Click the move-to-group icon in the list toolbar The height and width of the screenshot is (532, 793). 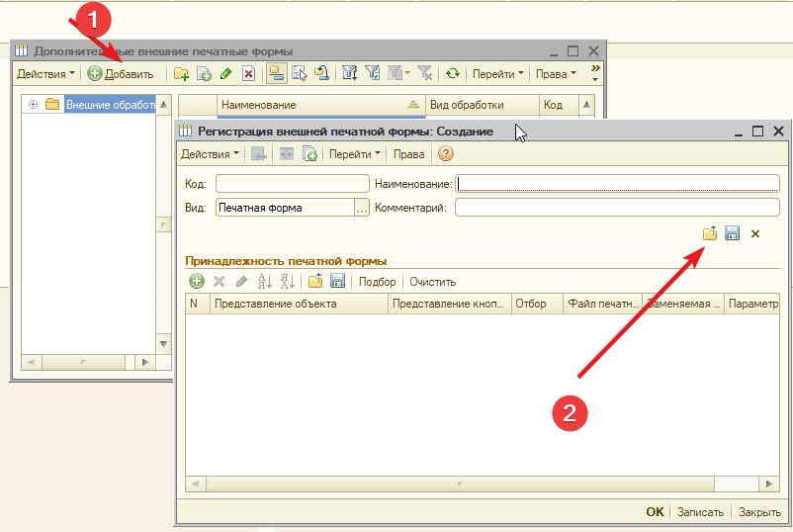299,74
